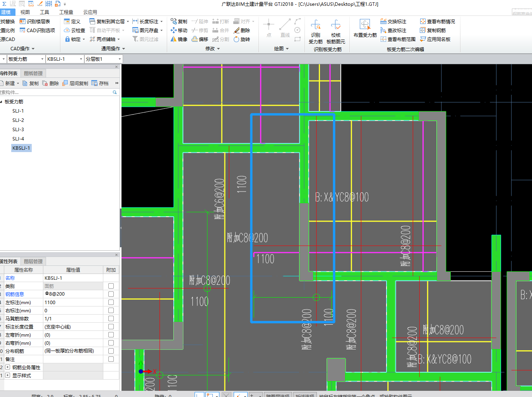Switch to 图纸管理 tab in component panel
The width and height of the screenshot is (532, 397).
[x=33, y=74]
